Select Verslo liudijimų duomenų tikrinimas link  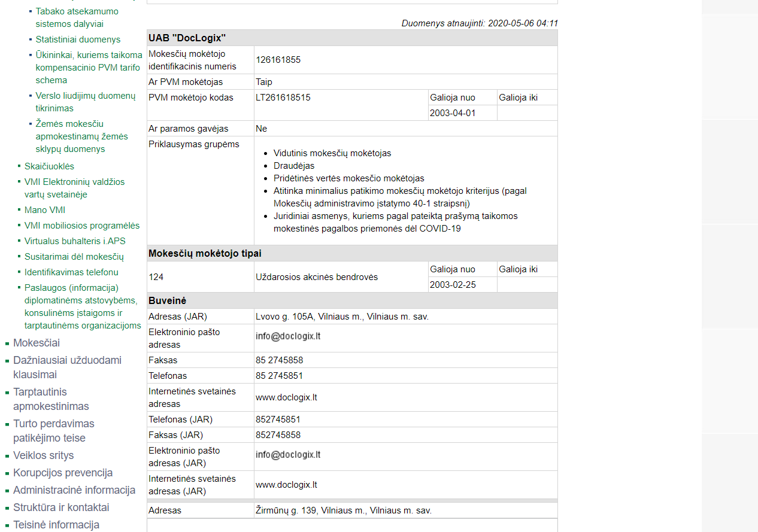(85, 102)
